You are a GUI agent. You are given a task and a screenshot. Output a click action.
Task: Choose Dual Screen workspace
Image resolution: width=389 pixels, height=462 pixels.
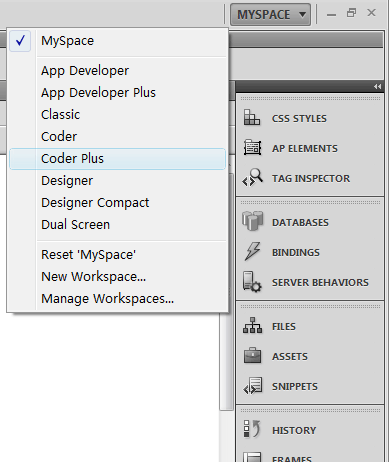117,225
